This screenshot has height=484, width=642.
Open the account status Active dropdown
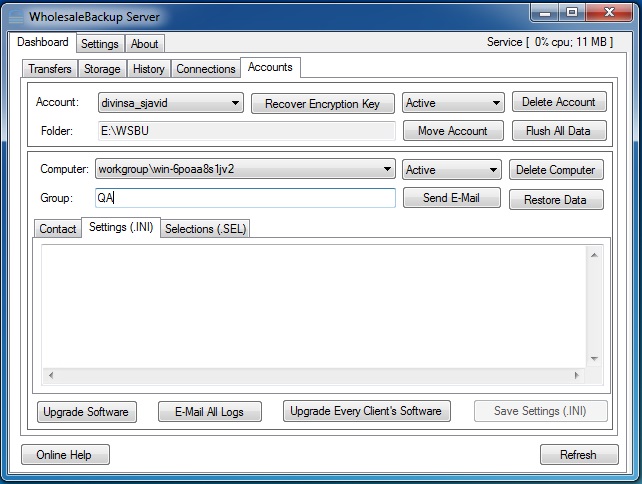(x=453, y=103)
